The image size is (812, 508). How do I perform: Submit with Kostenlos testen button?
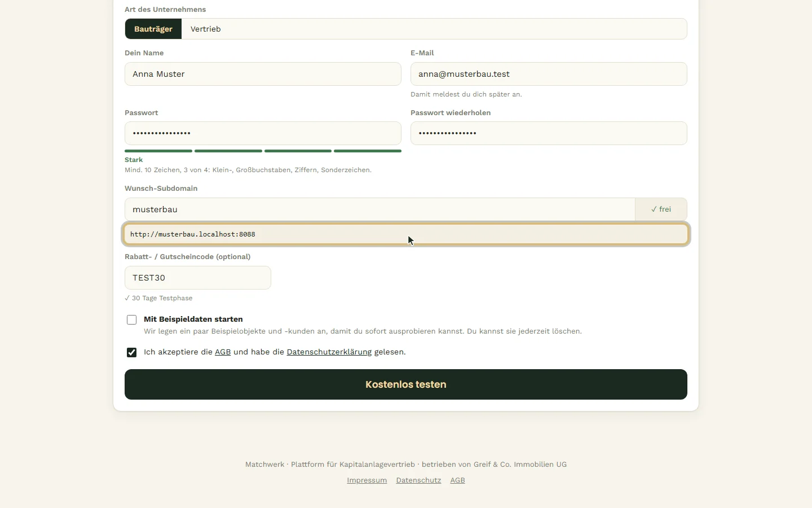click(406, 384)
